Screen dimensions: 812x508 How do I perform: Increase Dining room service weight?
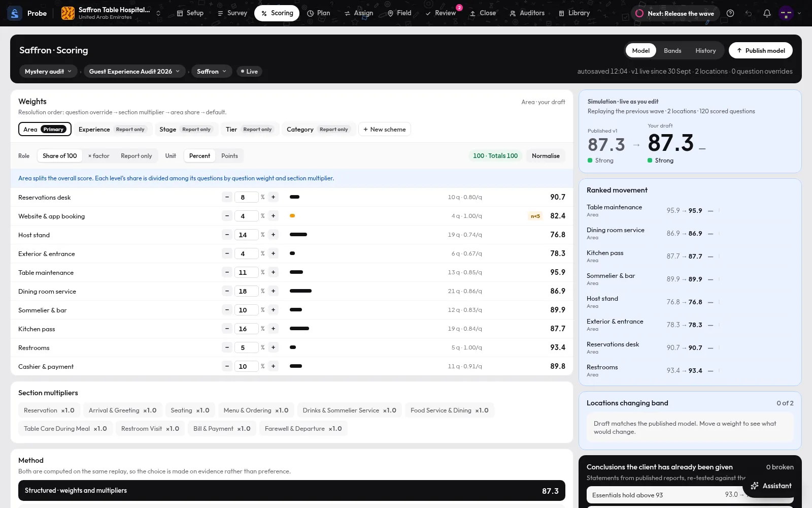point(273,291)
